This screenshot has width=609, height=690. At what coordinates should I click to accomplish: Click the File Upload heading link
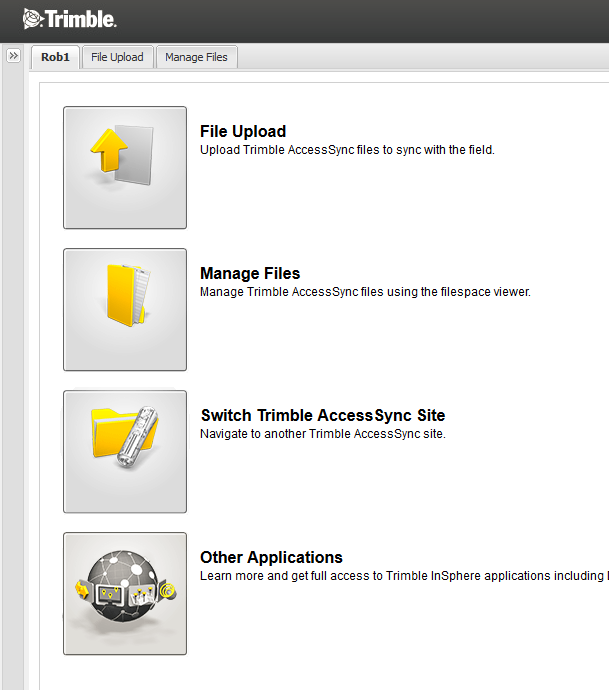pyautogui.click(x=243, y=131)
